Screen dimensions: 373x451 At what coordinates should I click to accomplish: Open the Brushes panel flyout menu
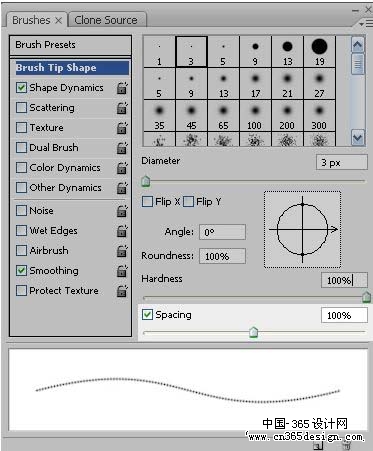365,24
